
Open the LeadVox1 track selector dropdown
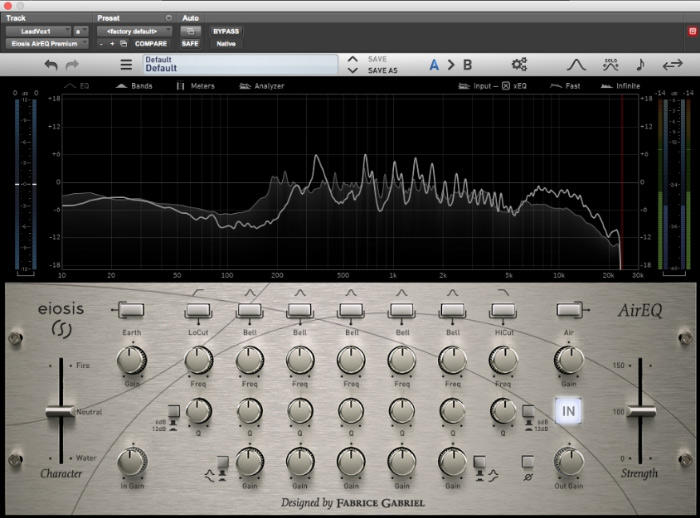(38, 31)
